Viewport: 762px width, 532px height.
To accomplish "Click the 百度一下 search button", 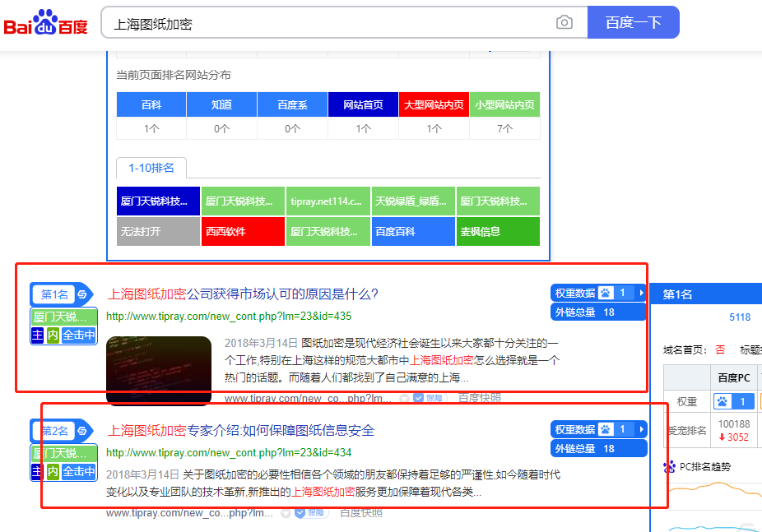I will coord(634,22).
